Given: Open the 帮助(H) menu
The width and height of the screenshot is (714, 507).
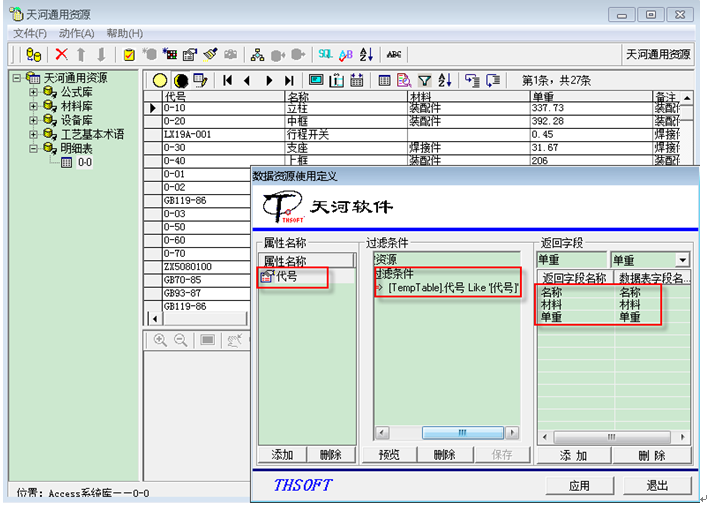Looking at the screenshot, I should (x=125, y=33).
